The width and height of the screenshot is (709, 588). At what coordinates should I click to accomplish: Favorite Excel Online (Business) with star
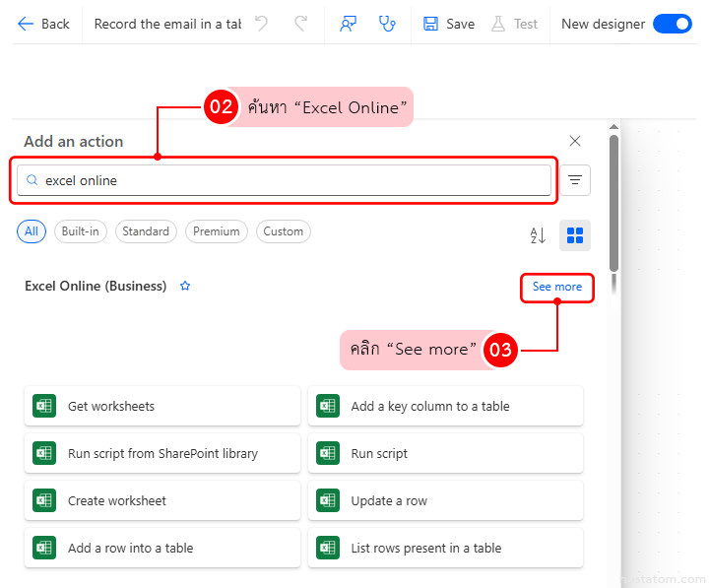pyautogui.click(x=185, y=287)
